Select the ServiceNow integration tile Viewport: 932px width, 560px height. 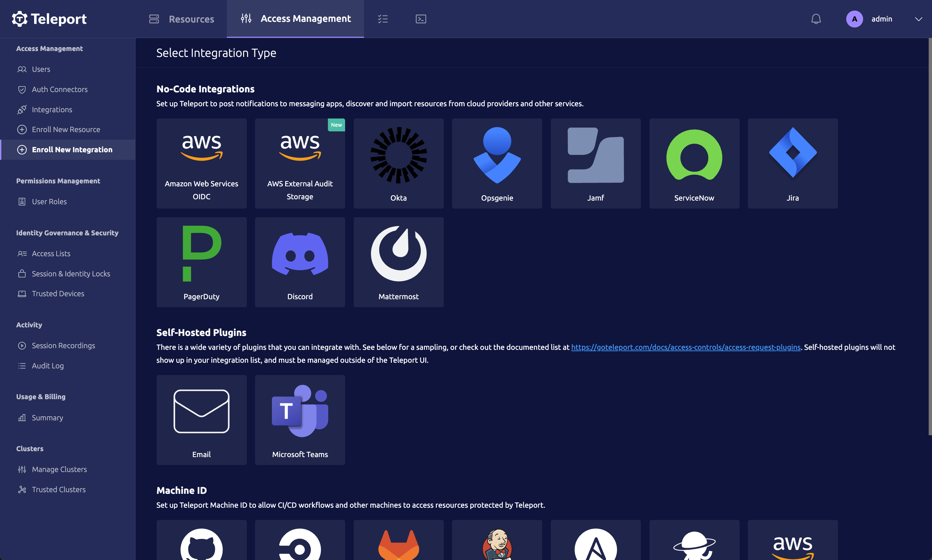pyautogui.click(x=694, y=164)
